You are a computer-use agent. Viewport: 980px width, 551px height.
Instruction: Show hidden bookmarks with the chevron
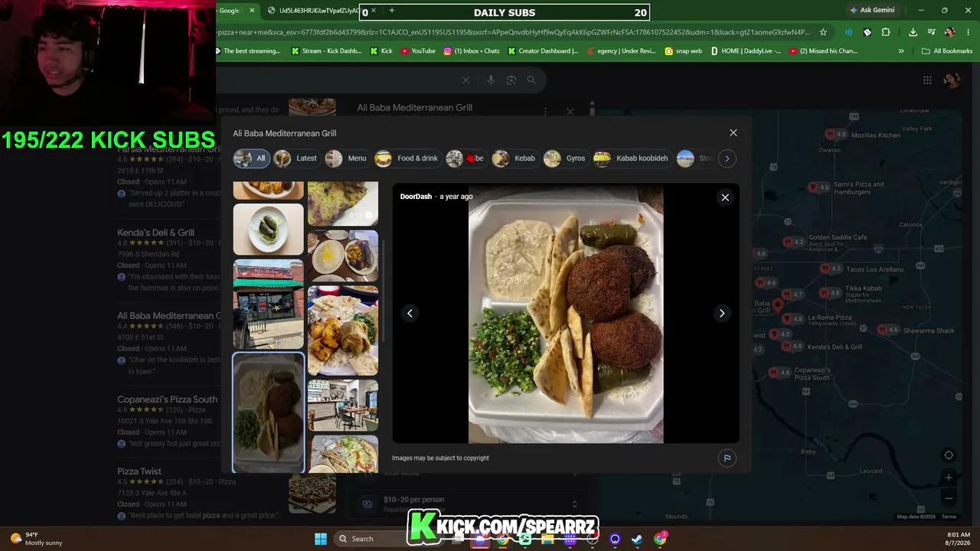click(901, 51)
